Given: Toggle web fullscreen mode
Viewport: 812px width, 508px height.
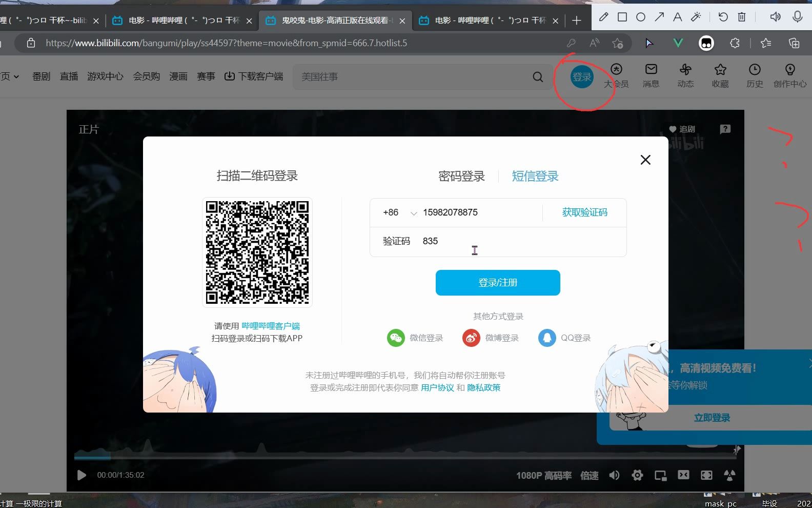Looking at the screenshot, I should [706, 475].
